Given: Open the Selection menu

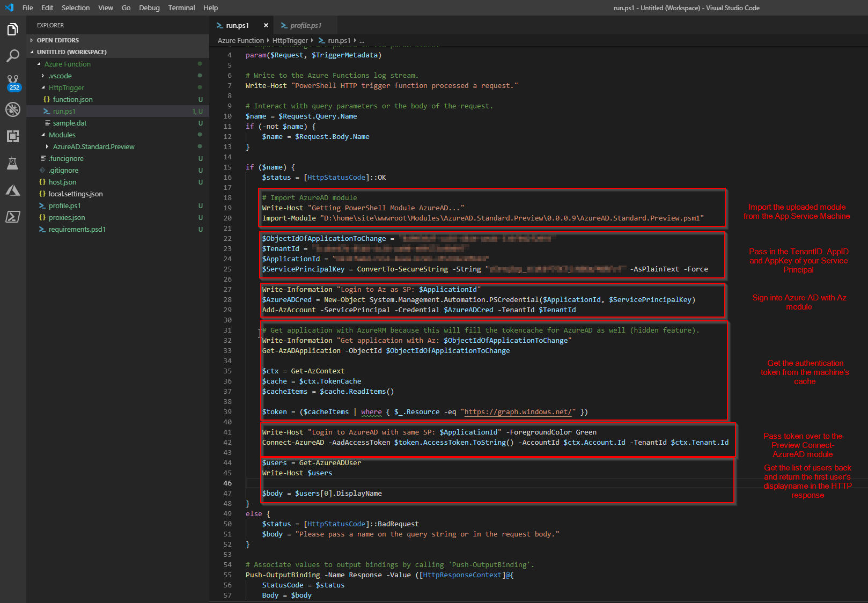Looking at the screenshot, I should click(x=76, y=8).
